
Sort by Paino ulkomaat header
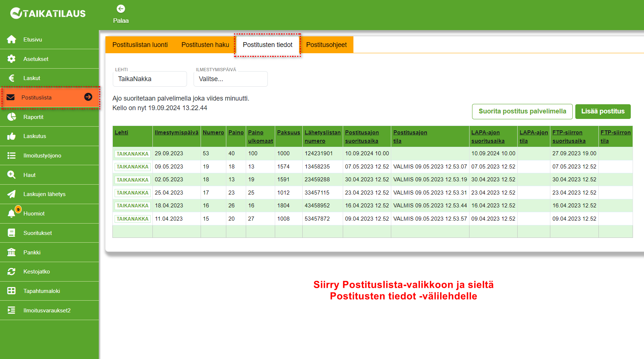click(x=260, y=137)
